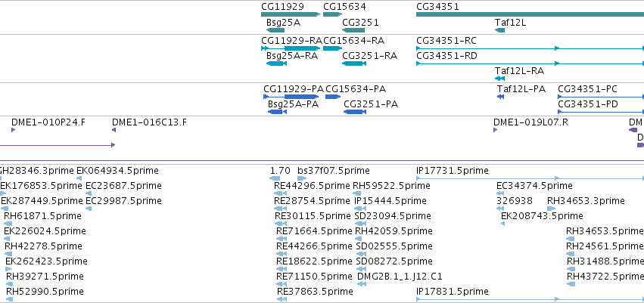The width and height of the screenshot is (644, 303).
Task: Click the CG3251-PA protein arrow
Action: click(x=355, y=112)
